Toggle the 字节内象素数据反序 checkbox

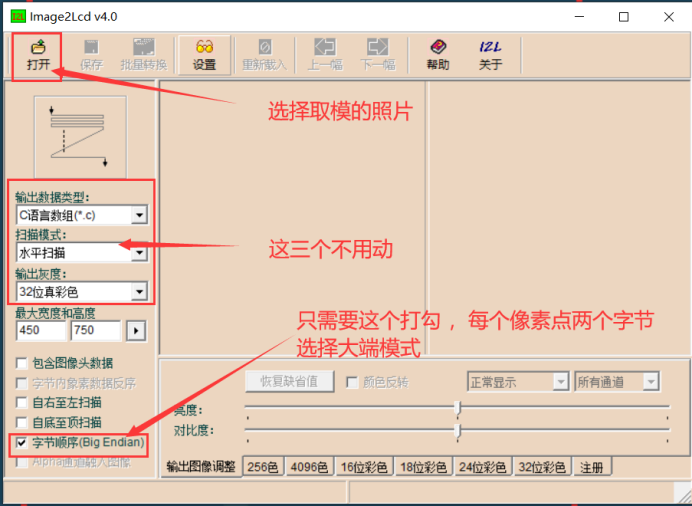[x=21, y=383]
